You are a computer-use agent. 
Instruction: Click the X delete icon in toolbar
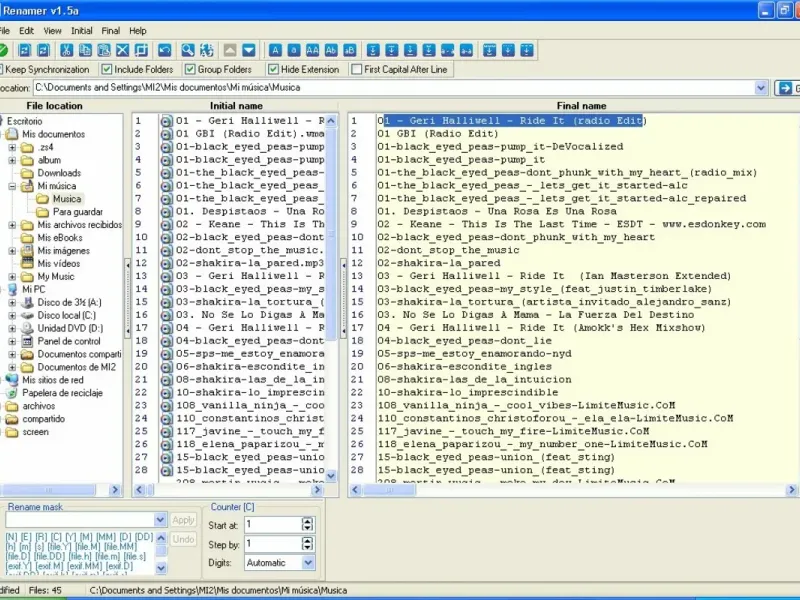coord(122,50)
